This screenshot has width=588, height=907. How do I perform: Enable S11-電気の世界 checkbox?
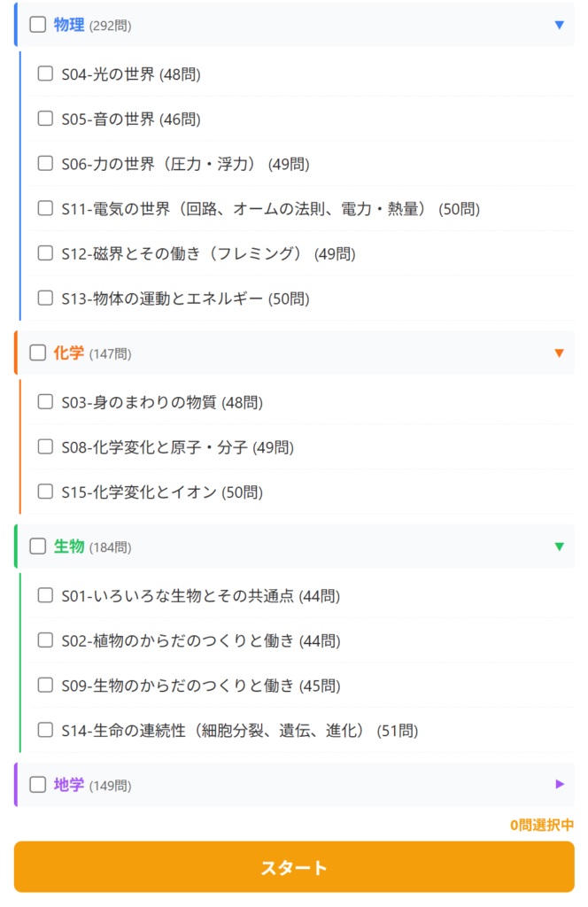coord(45,208)
